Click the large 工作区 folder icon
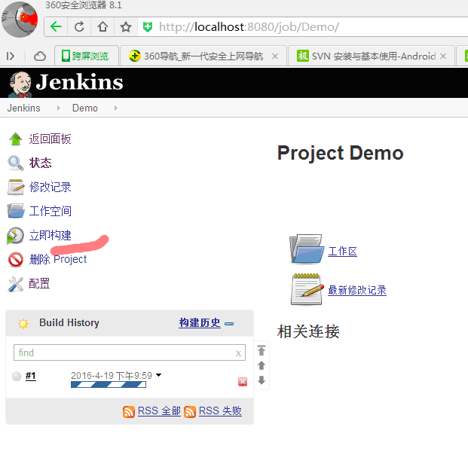The width and height of the screenshot is (468, 476). (x=306, y=249)
